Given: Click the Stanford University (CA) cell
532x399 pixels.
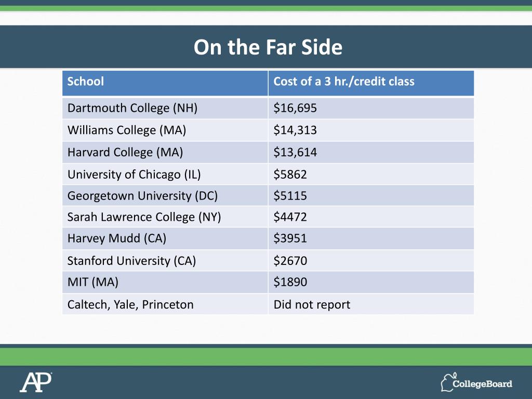Looking at the screenshot, I should 131,260.
